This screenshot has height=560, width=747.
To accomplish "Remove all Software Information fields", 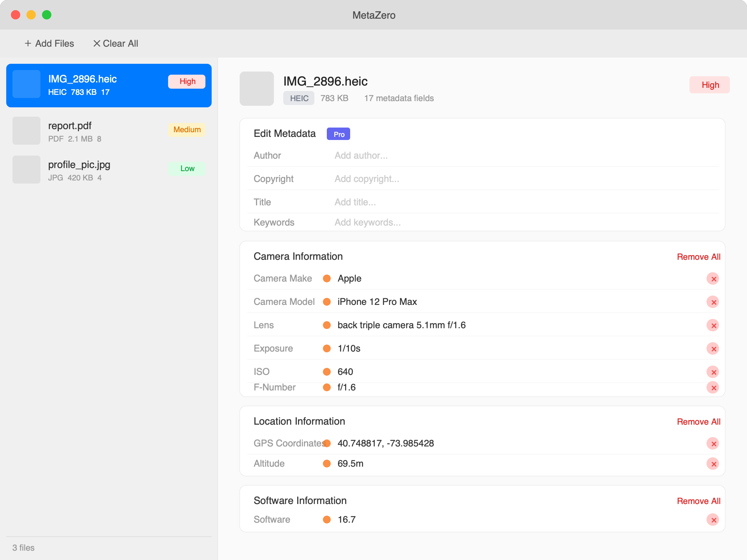I will (698, 501).
